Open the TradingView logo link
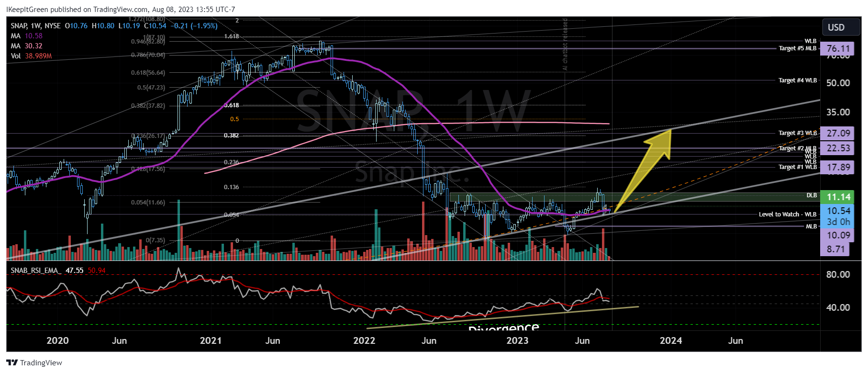Viewport: 868px width, 373px height. pos(34,362)
